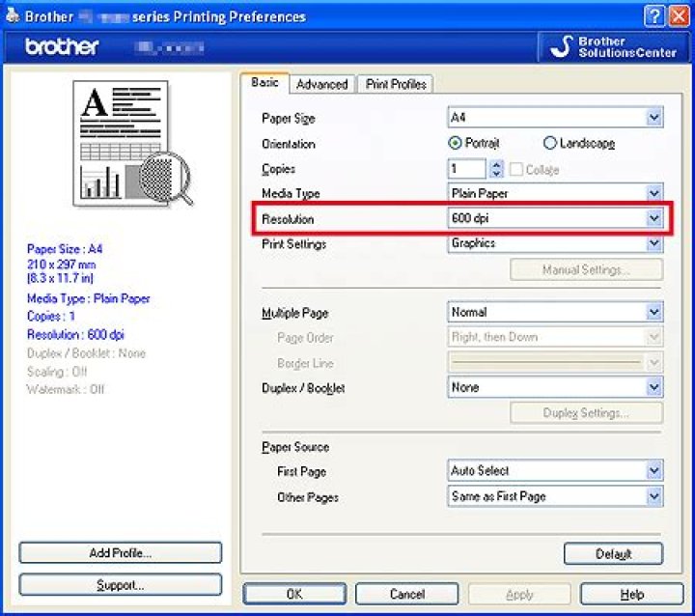Open the First Page paper source dropdown
Screen dimensions: 695x616
(x=555, y=470)
